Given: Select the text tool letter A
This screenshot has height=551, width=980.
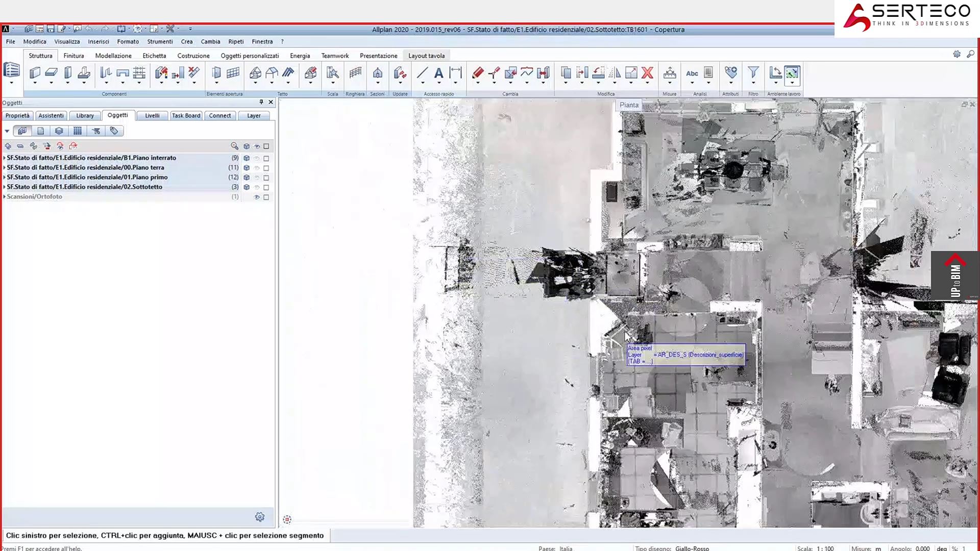Looking at the screenshot, I should click(438, 73).
